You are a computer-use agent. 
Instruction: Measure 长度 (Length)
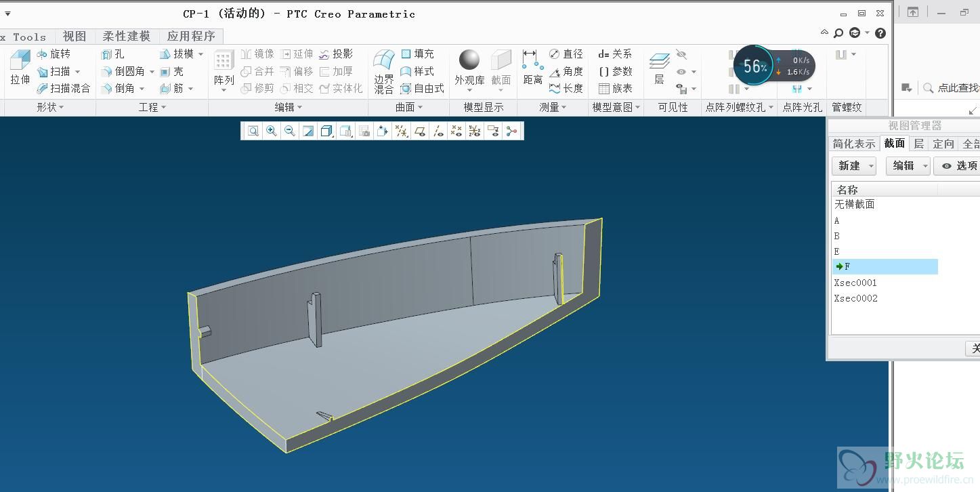coord(566,88)
